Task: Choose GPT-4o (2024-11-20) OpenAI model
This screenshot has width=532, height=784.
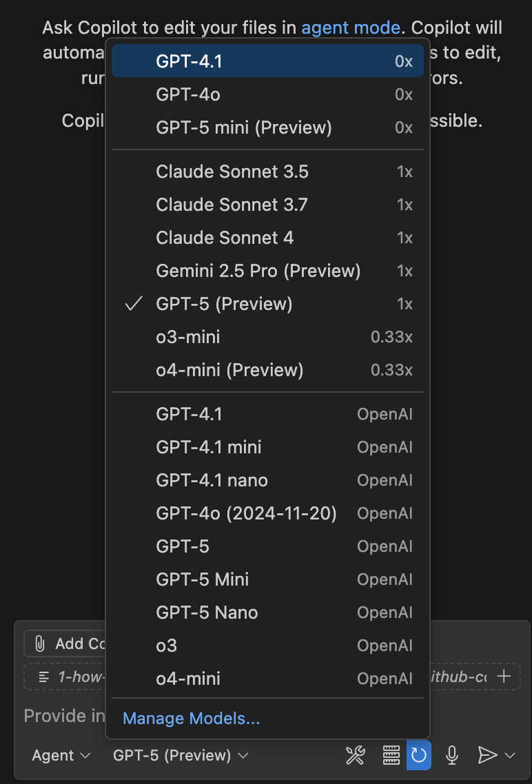Action: pos(267,513)
